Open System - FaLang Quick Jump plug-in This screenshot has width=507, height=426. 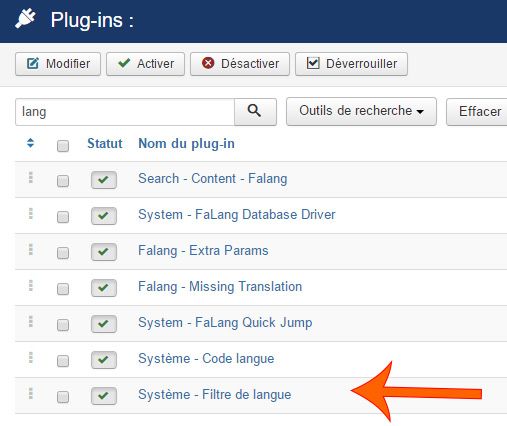(x=225, y=323)
